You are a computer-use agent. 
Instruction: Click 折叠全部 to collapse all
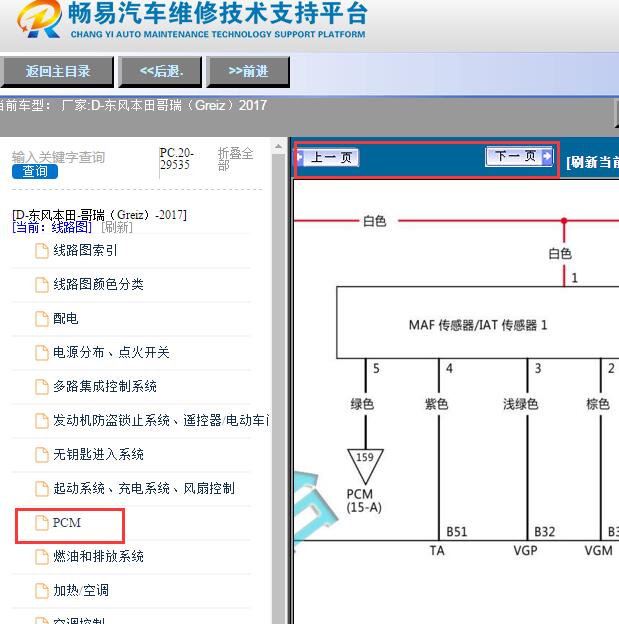click(x=235, y=159)
